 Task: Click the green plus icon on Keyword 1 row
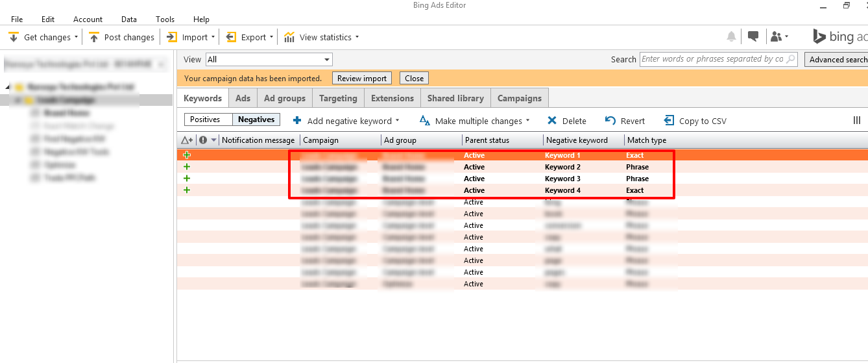[187, 155]
